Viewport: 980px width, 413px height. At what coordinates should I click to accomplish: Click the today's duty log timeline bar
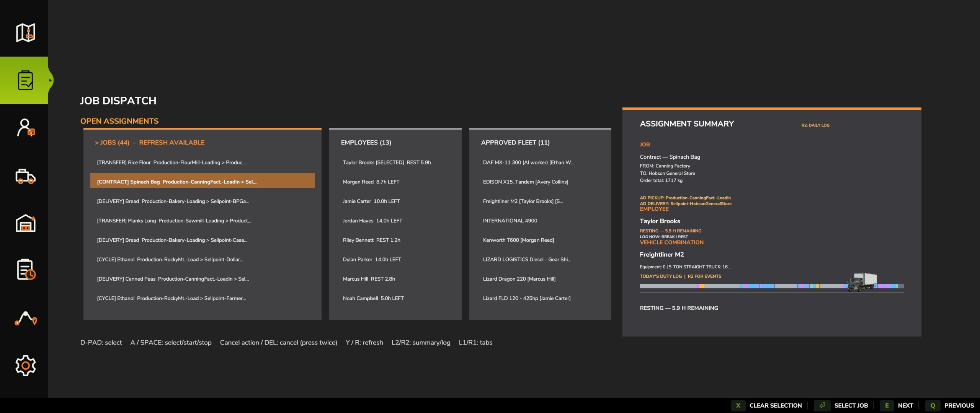tap(772, 286)
